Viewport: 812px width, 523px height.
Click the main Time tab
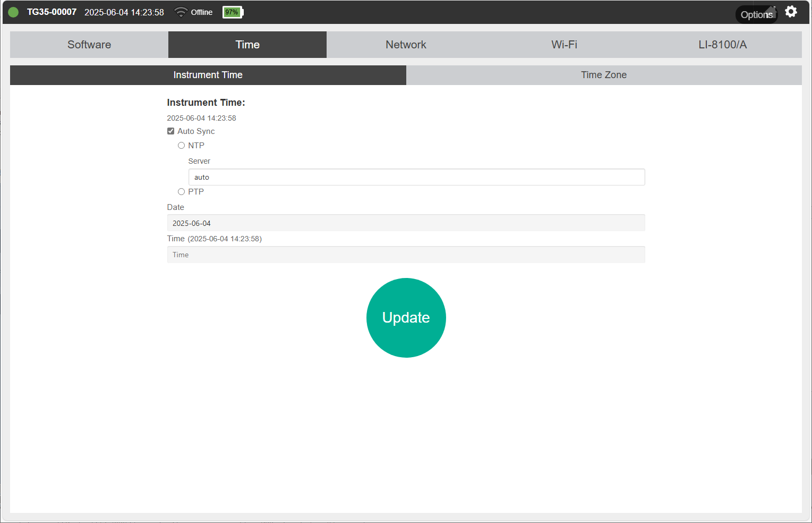pyautogui.click(x=247, y=45)
